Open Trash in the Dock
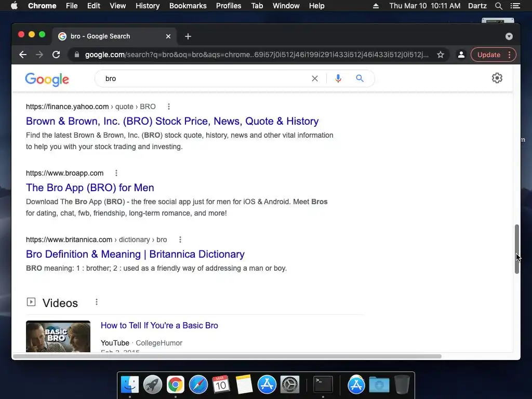The image size is (532, 399). coord(402,385)
